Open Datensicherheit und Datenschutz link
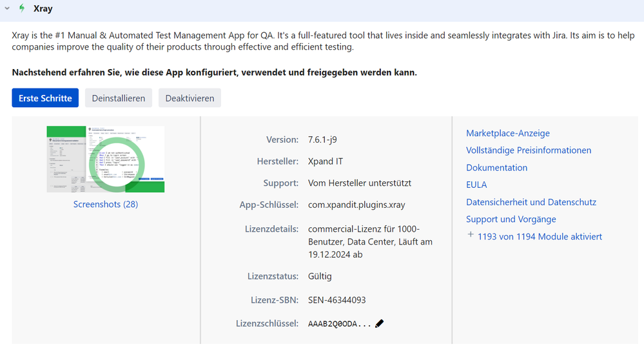Viewport: 644px width, 353px height. tap(531, 202)
